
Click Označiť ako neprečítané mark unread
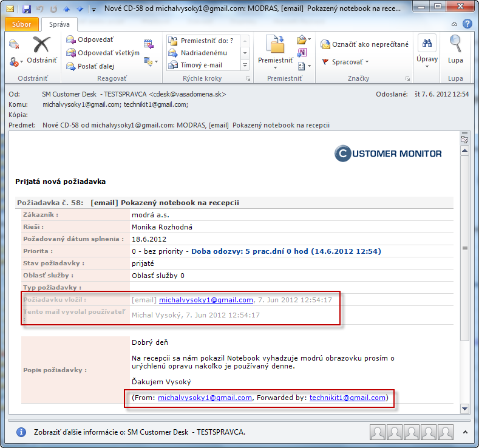tap(364, 44)
